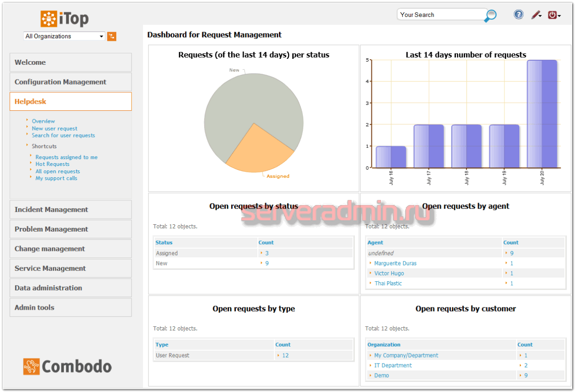This screenshot has width=575, height=392.
Task: Click the July 16 bar
Action: (x=391, y=157)
